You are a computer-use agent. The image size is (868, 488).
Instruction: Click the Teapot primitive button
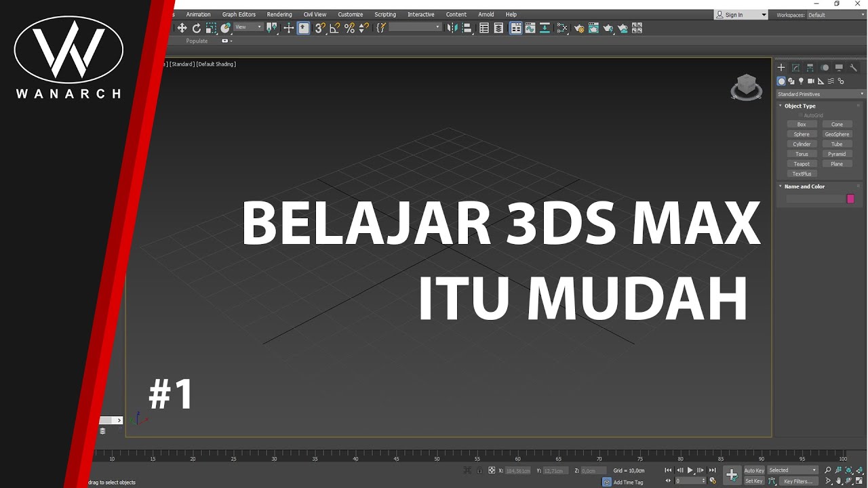802,164
